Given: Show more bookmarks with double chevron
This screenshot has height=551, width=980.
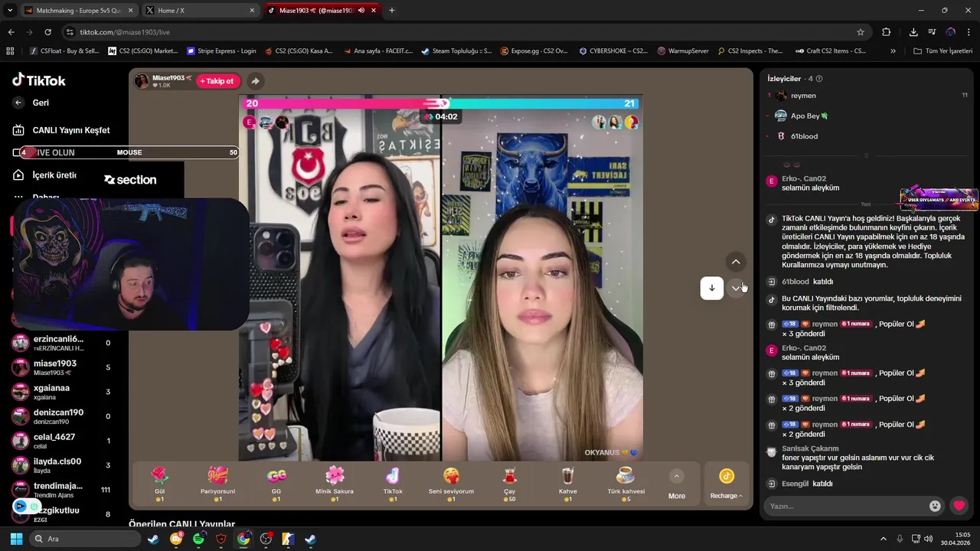Looking at the screenshot, I should coord(893,51).
